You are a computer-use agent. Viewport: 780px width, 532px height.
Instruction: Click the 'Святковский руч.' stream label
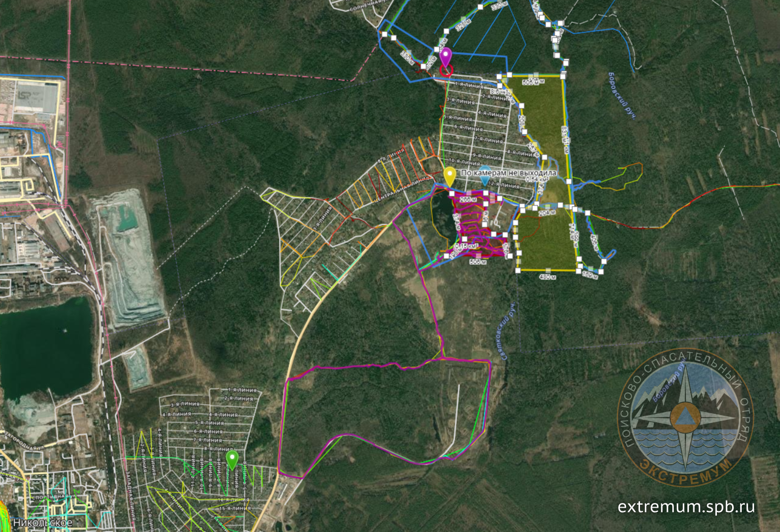508,331
